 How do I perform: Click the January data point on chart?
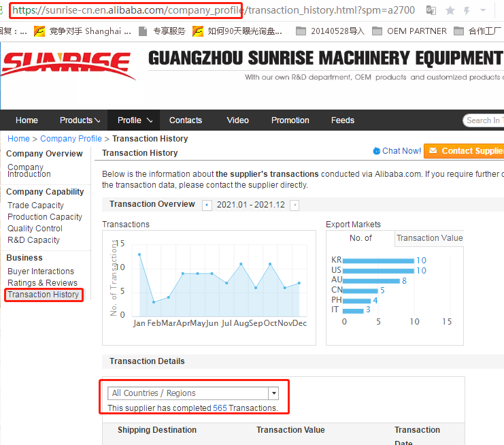point(139,254)
